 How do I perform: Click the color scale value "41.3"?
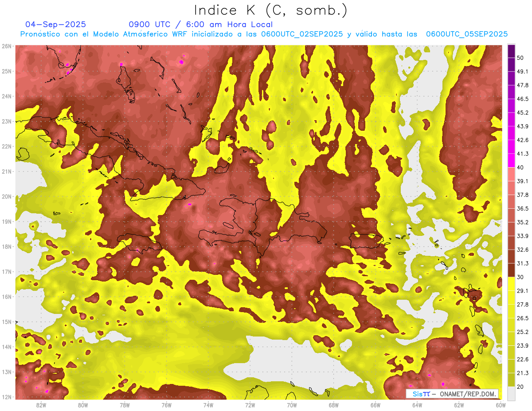(x=523, y=154)
